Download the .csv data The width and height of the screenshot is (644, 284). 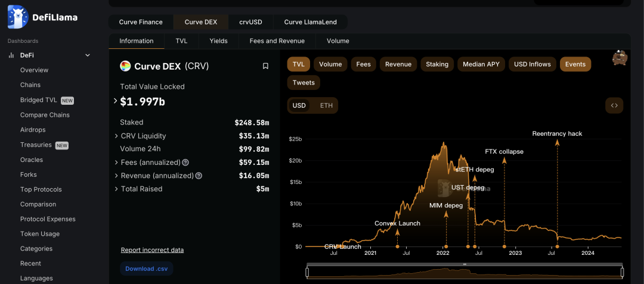(x=147, y=269)
